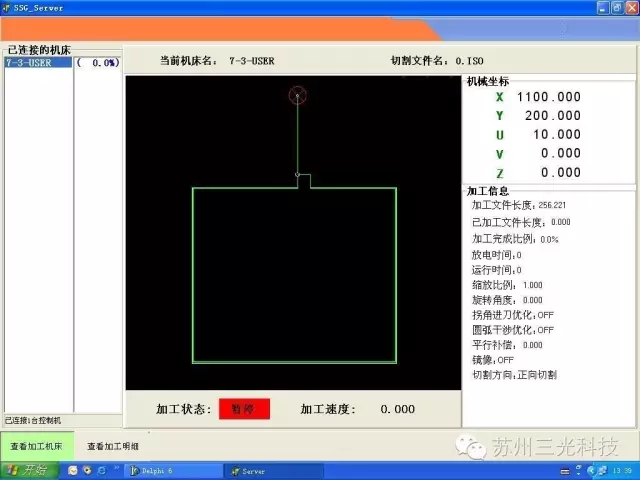640x480 pixels.
Task: Click the 0.0% progress cell
Action: (99, 62)
